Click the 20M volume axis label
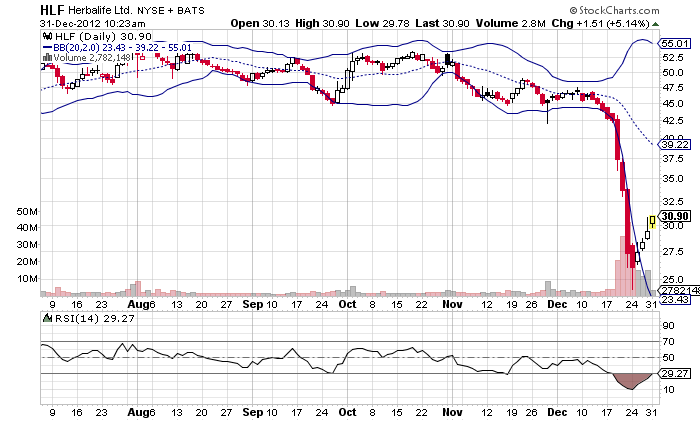This screenshot has width=700, height=421. point(27,262)
